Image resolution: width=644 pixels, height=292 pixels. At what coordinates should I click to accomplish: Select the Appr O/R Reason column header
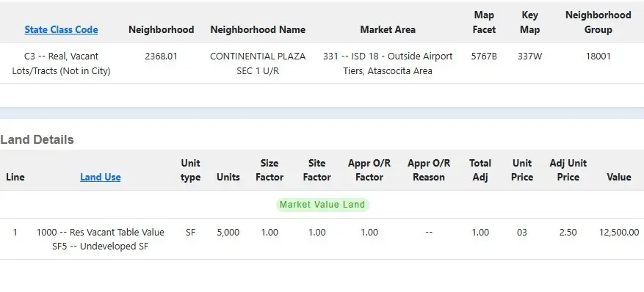click(429, 169)
